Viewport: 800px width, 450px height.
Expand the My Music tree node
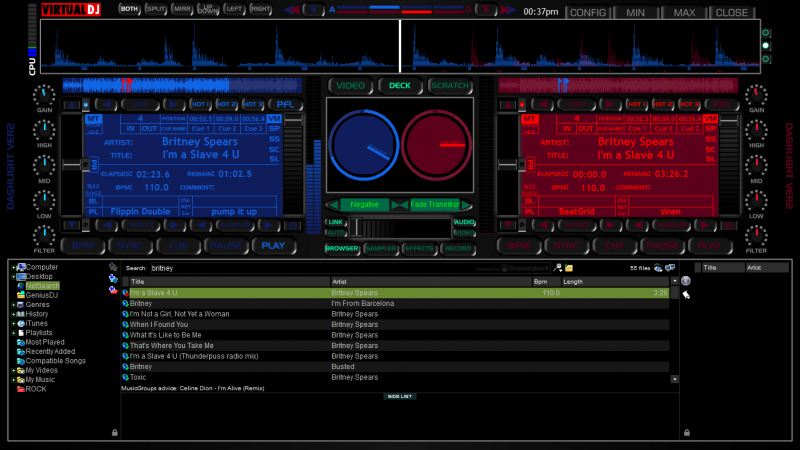13,380
